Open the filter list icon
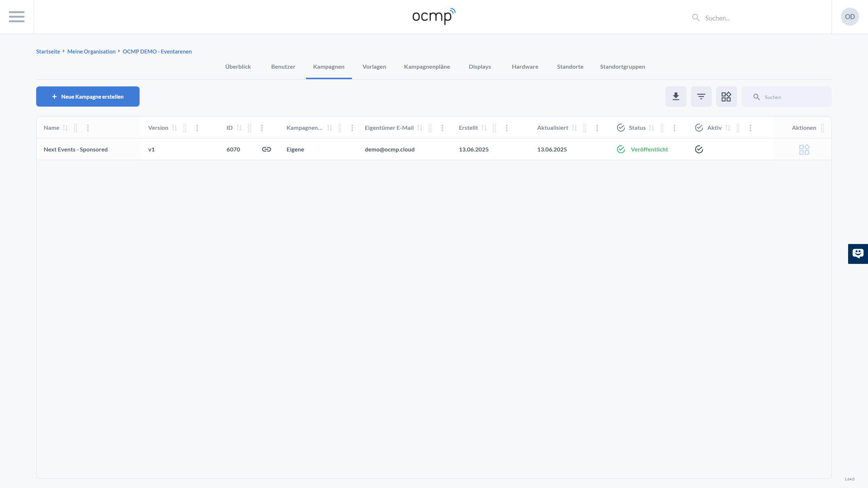This screenshot has height=488, width=868. (x=701, y=97)
